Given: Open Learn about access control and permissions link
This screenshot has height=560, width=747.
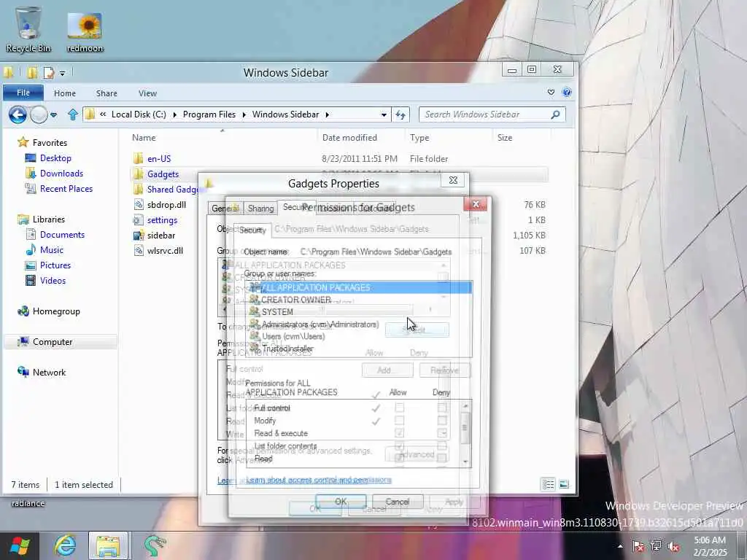Looking at the screenshot, I should (319, 480).
